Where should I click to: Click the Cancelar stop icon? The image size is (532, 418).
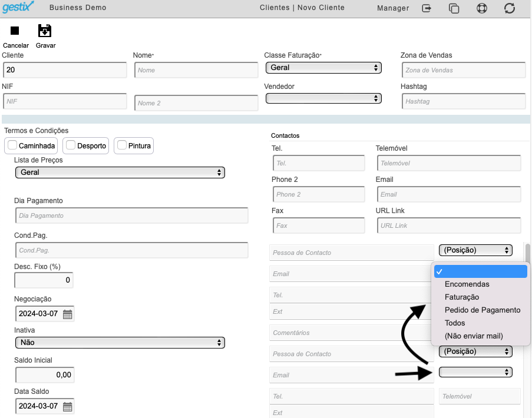[x=15, y=31]
